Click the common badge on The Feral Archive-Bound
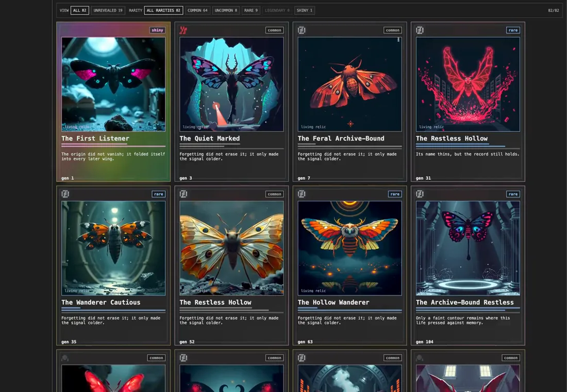Image resolution: width=567 pixels, height=392 pixels. 393,30
